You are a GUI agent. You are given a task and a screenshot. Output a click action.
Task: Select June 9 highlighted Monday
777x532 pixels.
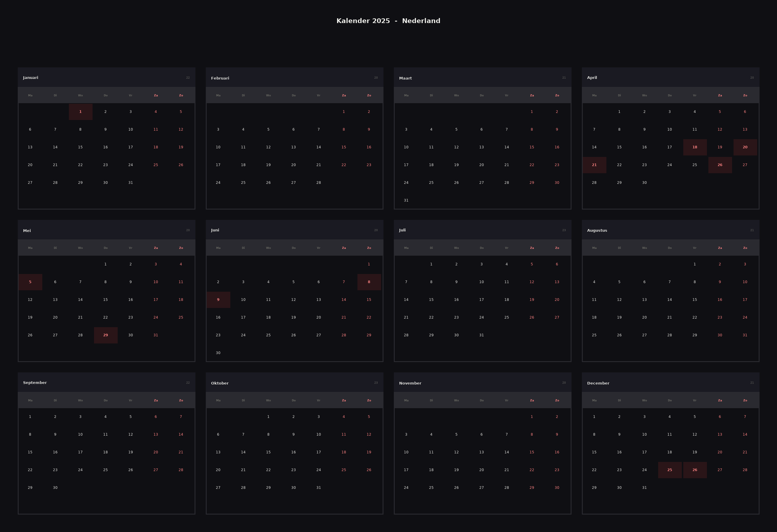tap(218, 300)
